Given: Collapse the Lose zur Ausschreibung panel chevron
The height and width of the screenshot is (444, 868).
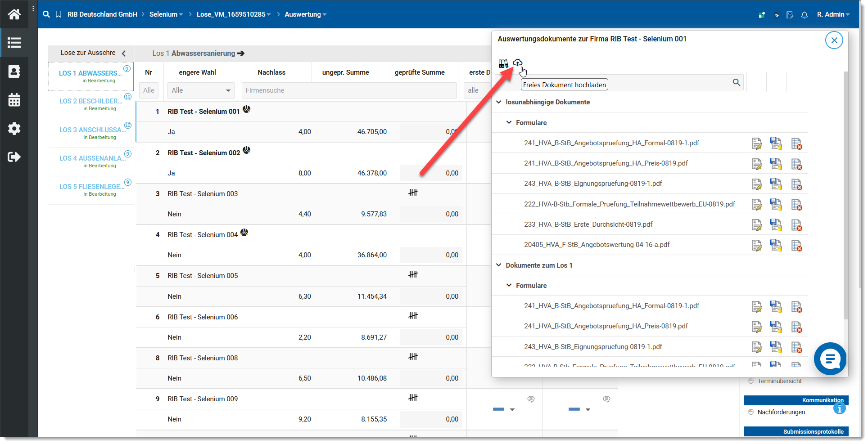Looking at the screenshot, I should pyautogui.click(x=124, y=53).
